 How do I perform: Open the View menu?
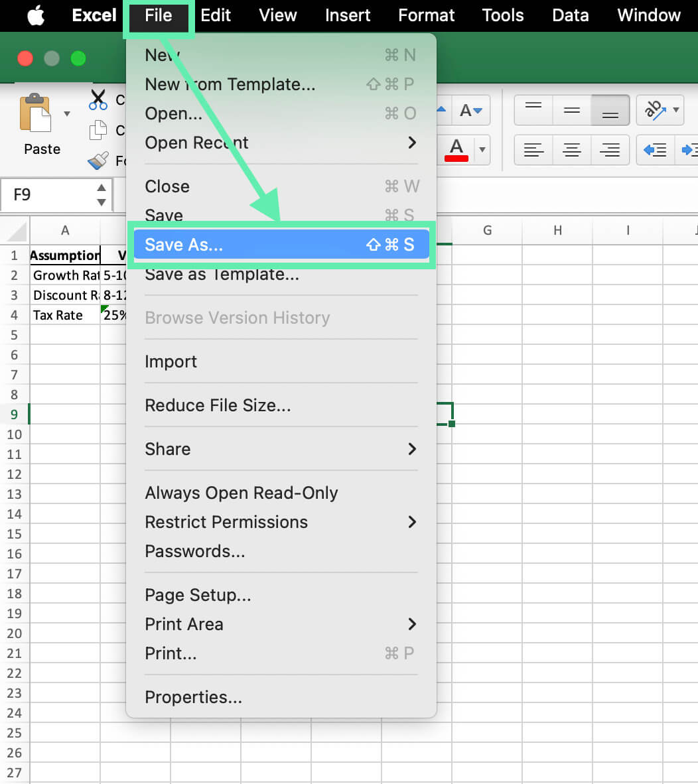pyautogui.click(x=277, y=15)
